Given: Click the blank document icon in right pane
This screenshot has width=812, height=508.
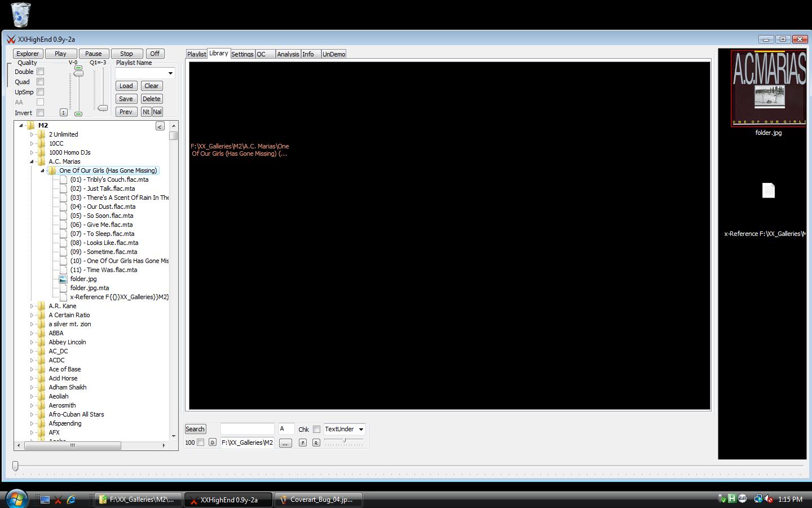Looking at the screenshot, I should click(769, 191).
